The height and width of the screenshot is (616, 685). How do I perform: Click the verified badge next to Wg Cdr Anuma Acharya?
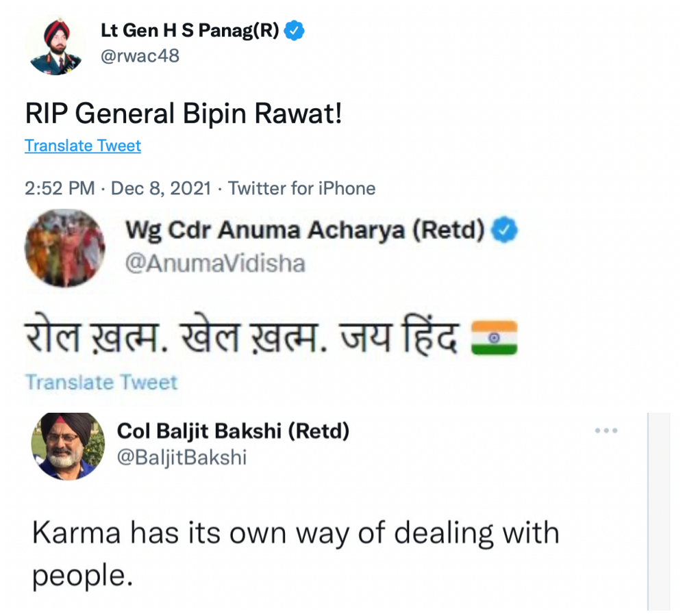506,232
